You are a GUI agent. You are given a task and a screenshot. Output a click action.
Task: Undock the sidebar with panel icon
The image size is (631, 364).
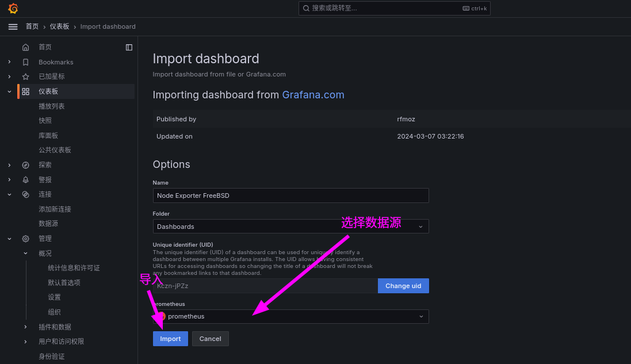click(x=129, y=48)
